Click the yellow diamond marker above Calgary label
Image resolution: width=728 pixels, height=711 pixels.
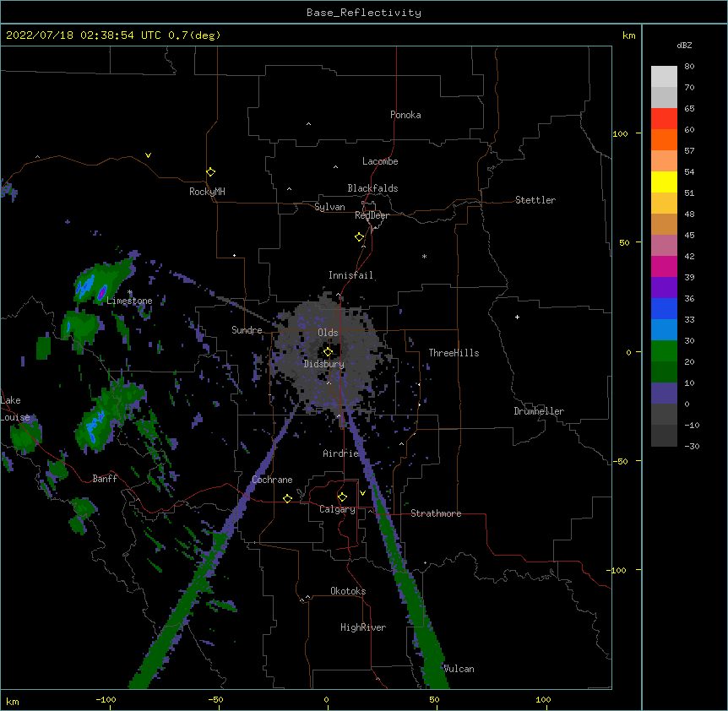tap(342, 497)
